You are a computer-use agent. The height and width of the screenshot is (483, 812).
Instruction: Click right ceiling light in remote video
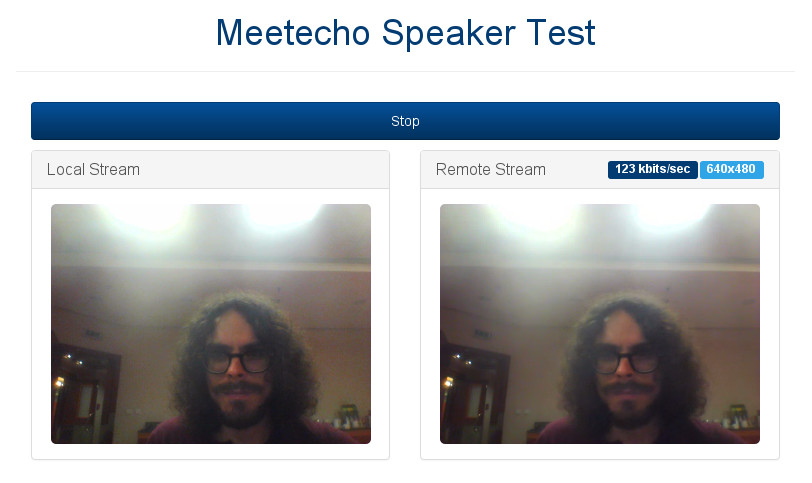coord(669,215)
